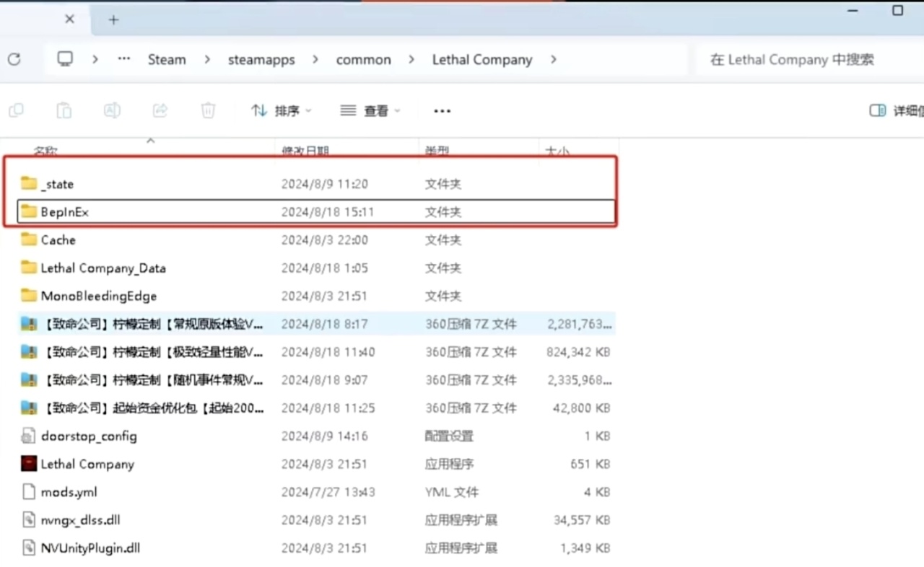Click the Rename icon in the toolbar
The width and height of the screenshot is (924, 567).
click(112, 110)
